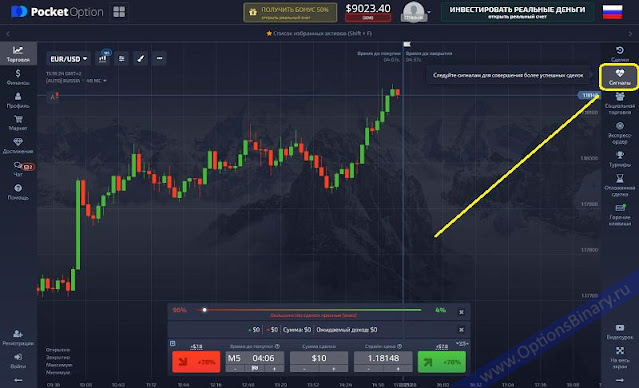
Task: Decrease trade amount with minus
Action: pos(304,368)
